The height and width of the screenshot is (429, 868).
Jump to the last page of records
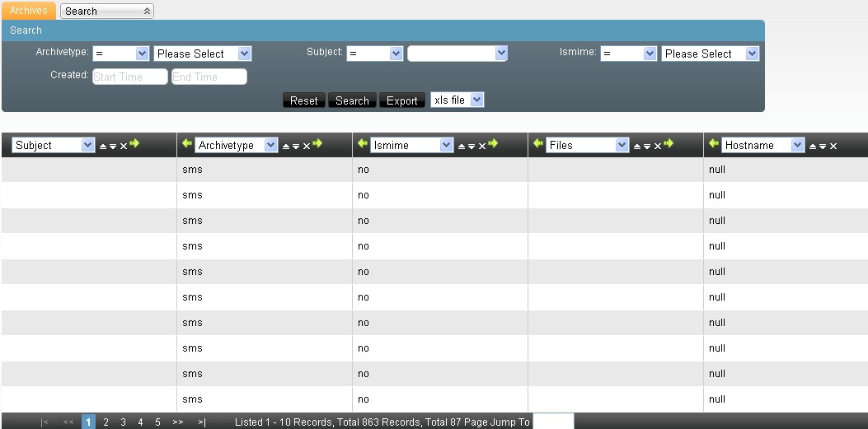coord(201,422)
